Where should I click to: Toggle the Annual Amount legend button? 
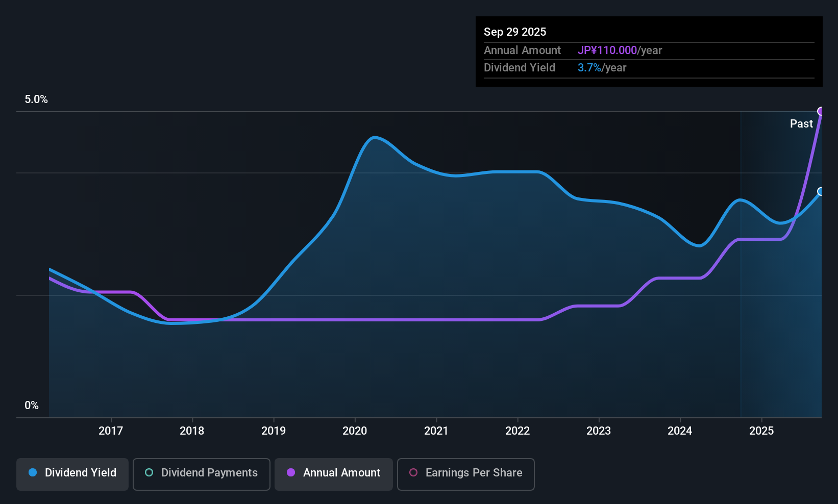coord(333,474)
